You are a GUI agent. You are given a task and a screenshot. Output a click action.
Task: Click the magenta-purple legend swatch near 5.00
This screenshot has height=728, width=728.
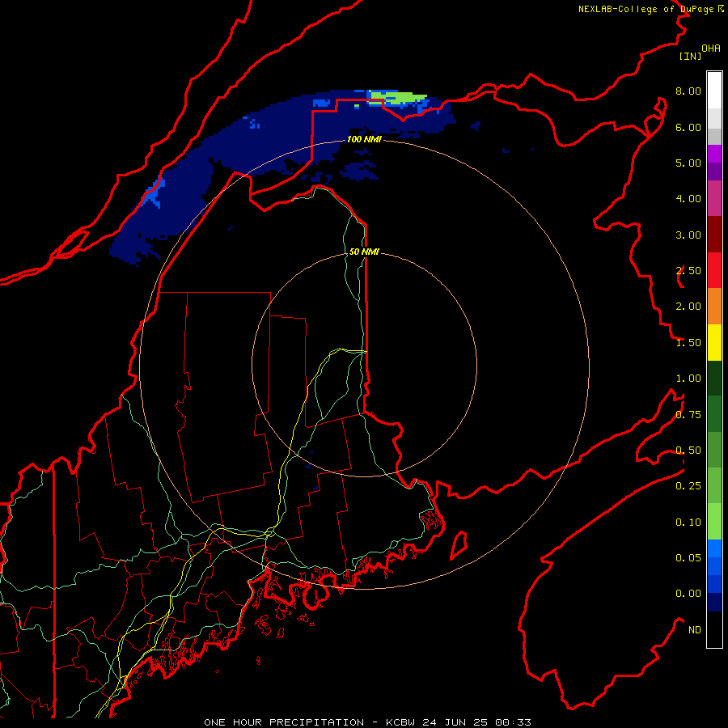click(x=714, y=154)
